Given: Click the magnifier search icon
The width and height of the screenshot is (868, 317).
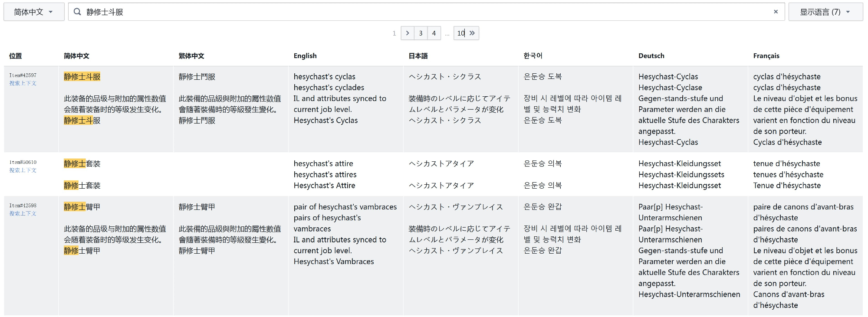Looking at the screenshot, I should pos(77,12).
